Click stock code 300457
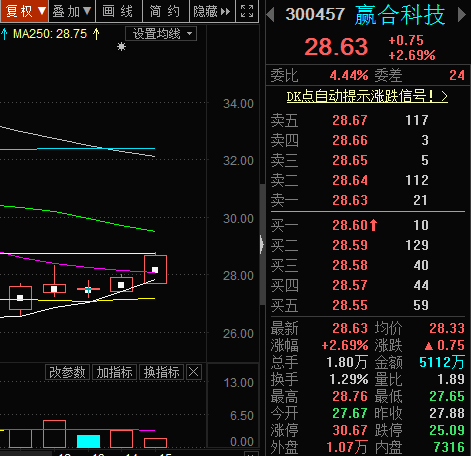Image resolution: width=471 pixels, height=456 pixels. [x=315, y=14]
